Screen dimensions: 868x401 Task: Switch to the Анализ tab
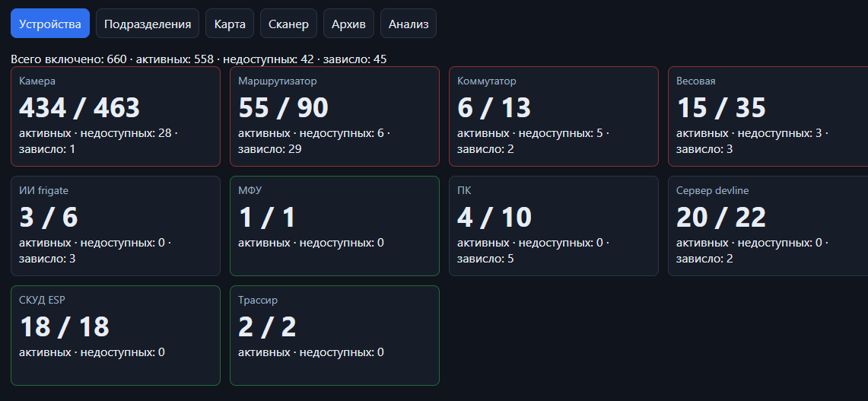pyautogui.click(x=409, y=24)
